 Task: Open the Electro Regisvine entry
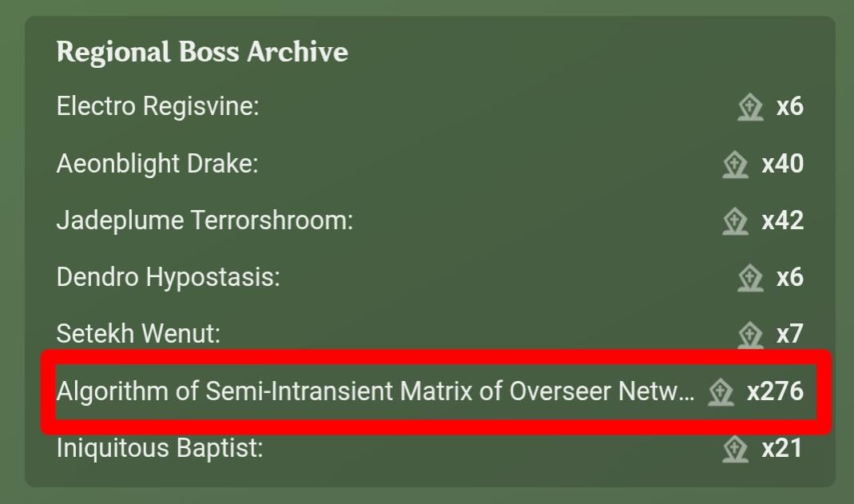point(158,106)
